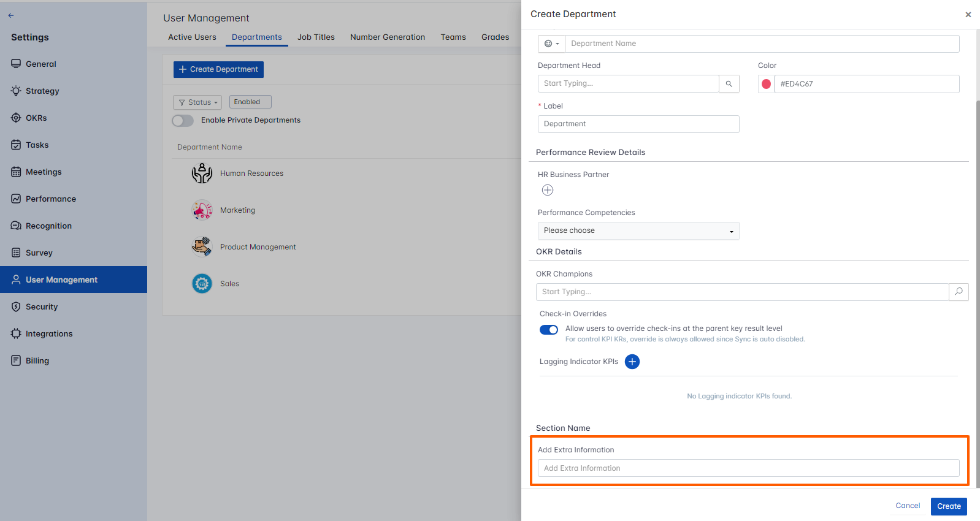Switch to the Job Titles tab
Image resolution: width=980 pixels, height=521 pixels.
tap(316, 37)
